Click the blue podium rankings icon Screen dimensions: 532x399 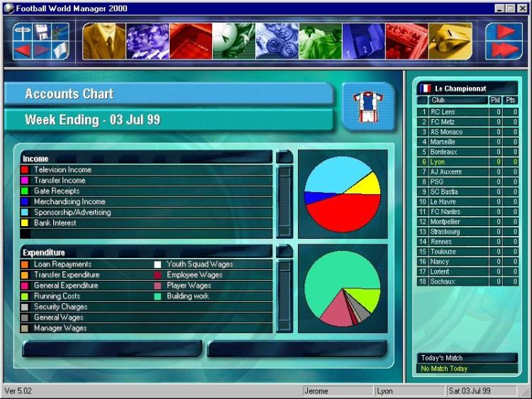point(363,41)
